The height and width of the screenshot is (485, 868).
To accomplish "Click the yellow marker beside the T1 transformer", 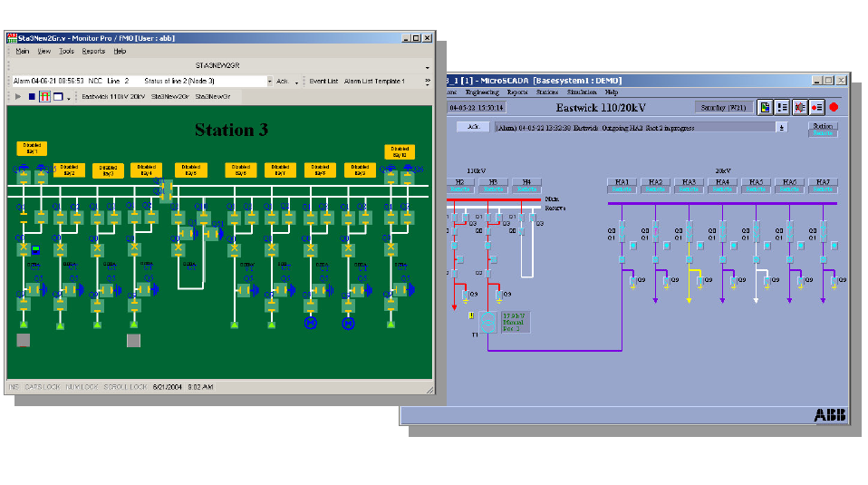I will 471,315.
